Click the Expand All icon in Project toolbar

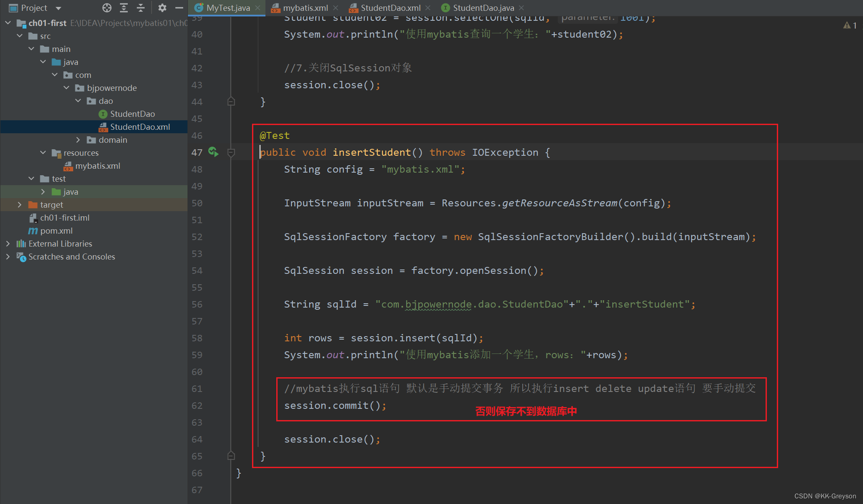point(124,8)
